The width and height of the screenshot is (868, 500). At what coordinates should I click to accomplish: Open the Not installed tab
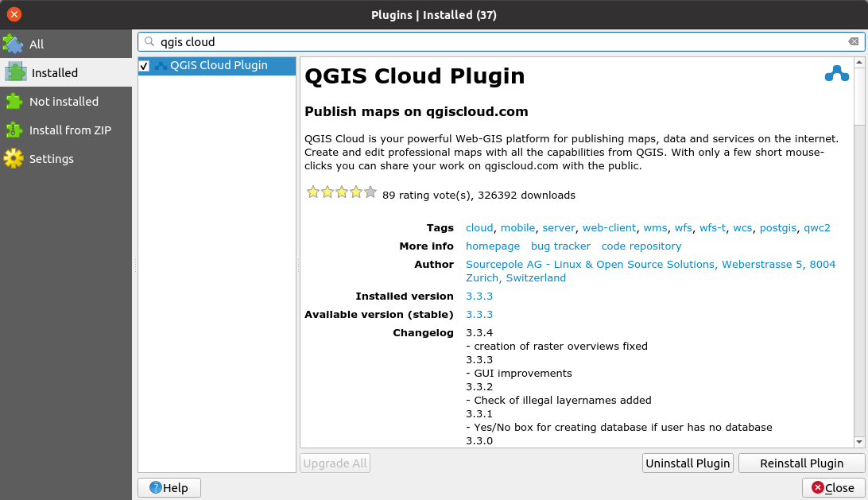pyautogui.click(x=66, y=101)
